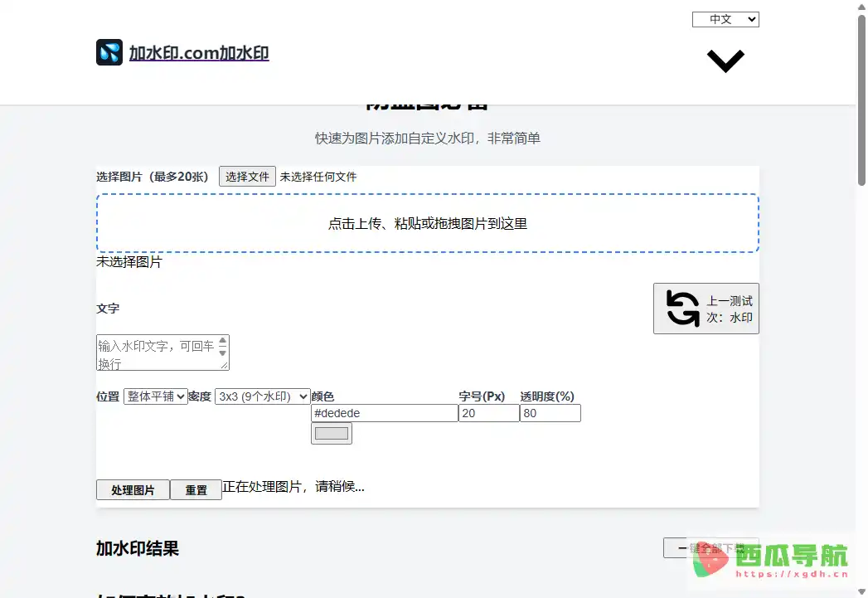Click the page vertical scrollbar thumb
Screen dimensions: 868x598
[861, 100]
